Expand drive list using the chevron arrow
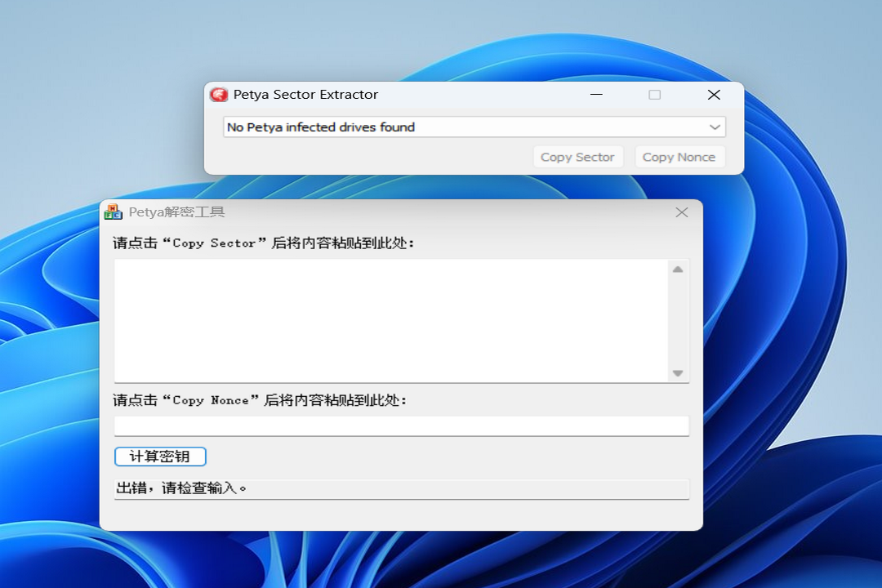Screen dimensions: 882x588 [715, 127]
